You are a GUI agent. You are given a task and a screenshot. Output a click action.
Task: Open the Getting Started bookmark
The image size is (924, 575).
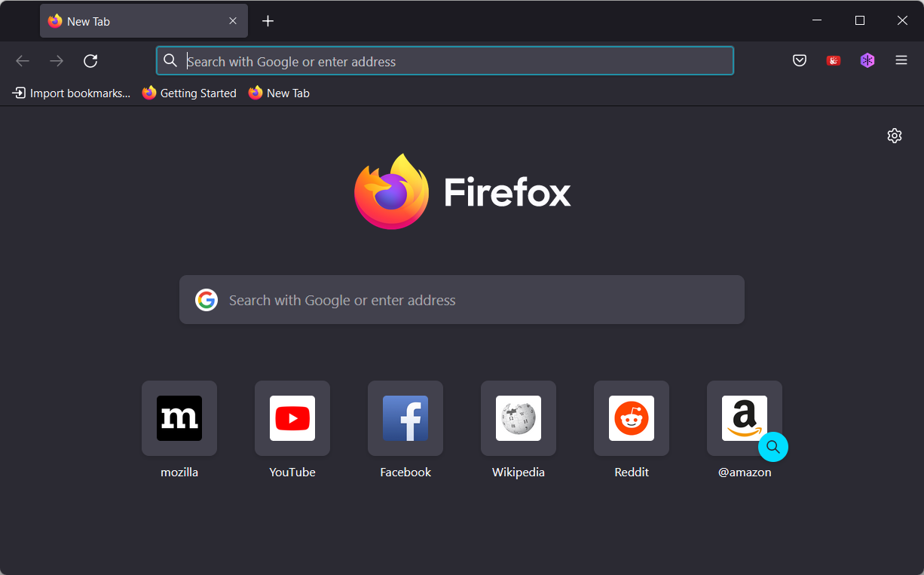click(189, 93)
